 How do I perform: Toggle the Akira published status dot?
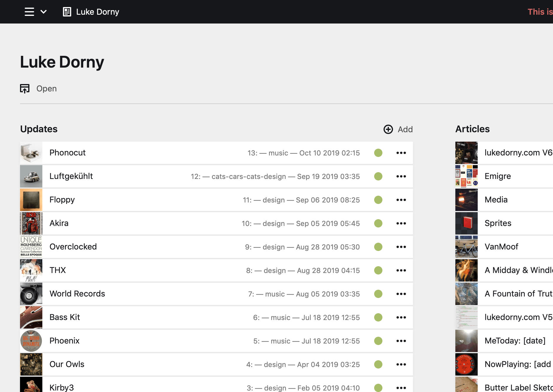pyautogui.click(x=378, y=223)
